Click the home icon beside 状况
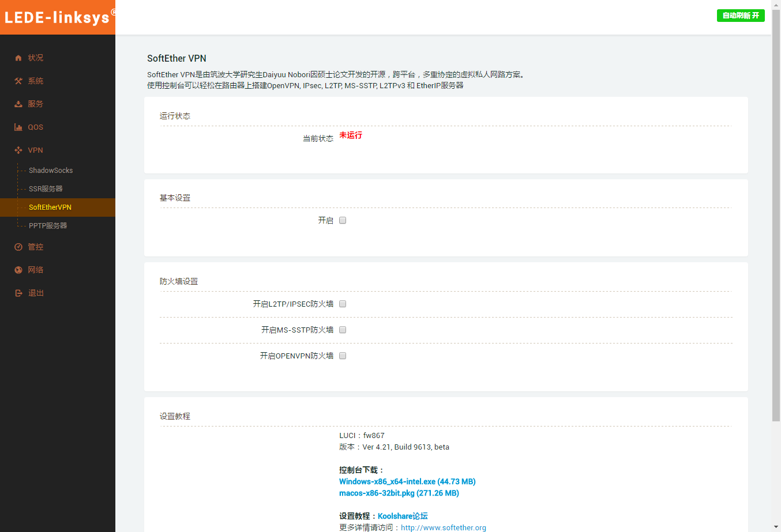 18,58
